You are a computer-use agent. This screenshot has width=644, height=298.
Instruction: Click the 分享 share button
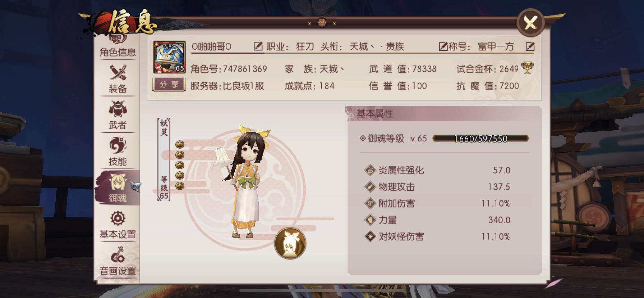(169, 85)
